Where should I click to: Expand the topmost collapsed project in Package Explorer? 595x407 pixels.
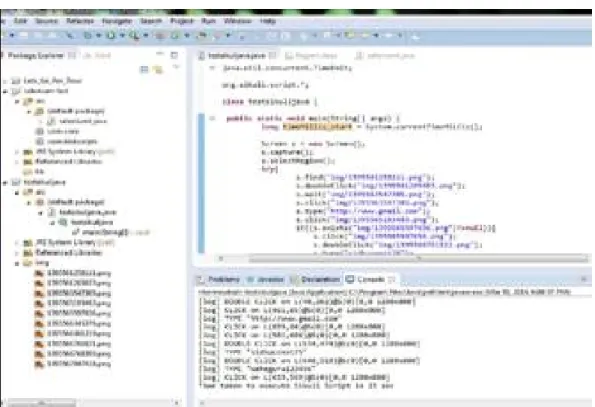coord(5,81)
